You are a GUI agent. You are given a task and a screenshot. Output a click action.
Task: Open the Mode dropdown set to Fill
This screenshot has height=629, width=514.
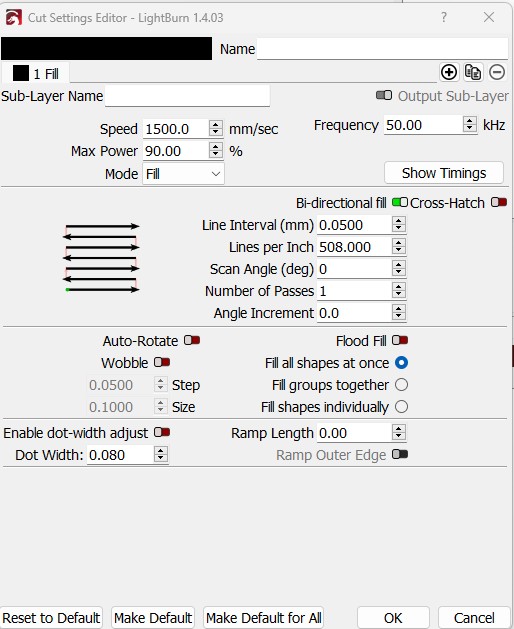pyautogui.click(x=183, y=174)
